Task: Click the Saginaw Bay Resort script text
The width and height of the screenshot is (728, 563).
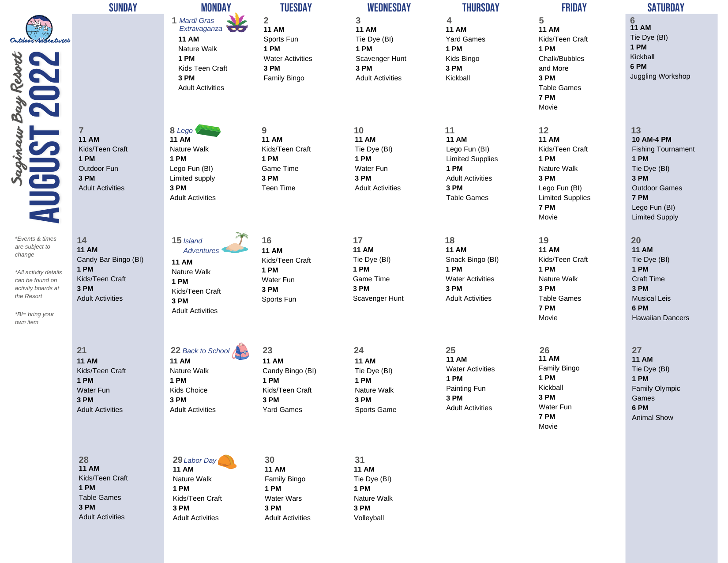Action: 17,118
